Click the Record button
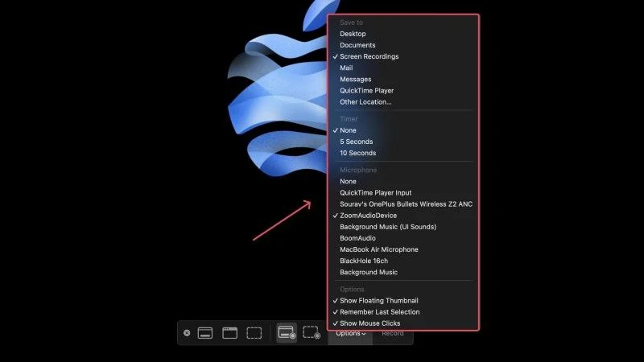 click(x=393, y=333)
